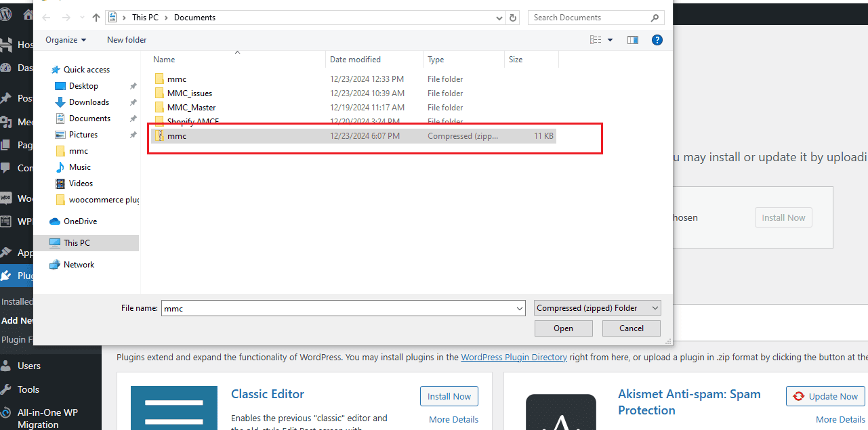
Task: Click the Open button
Action: (x=563, y=328)
